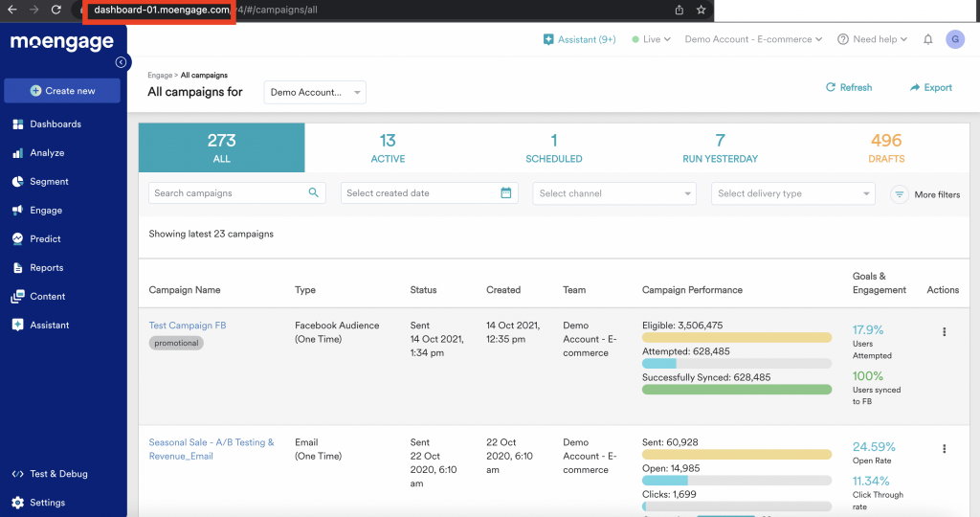
Task: Click the More filters icon
Action: (899, 194)
